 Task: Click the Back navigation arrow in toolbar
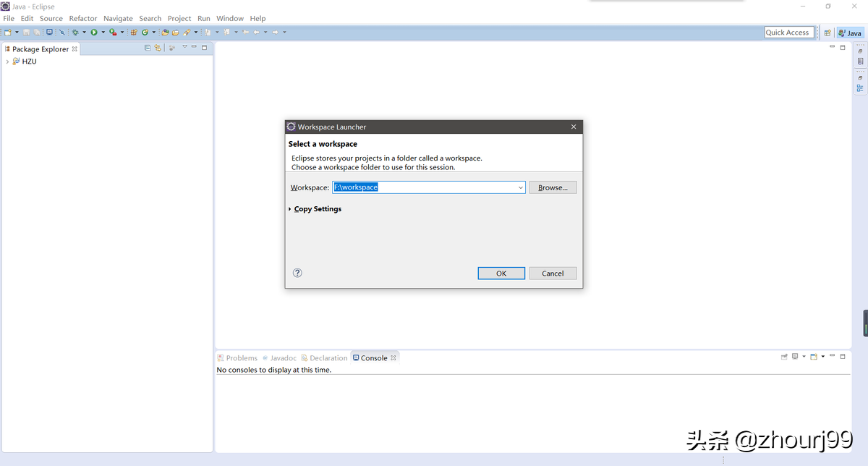coord(256,33)
